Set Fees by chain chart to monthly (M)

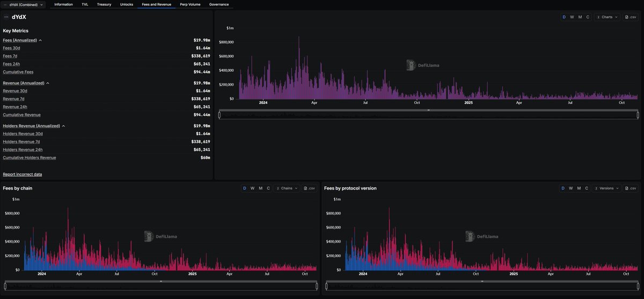[260, 188]
